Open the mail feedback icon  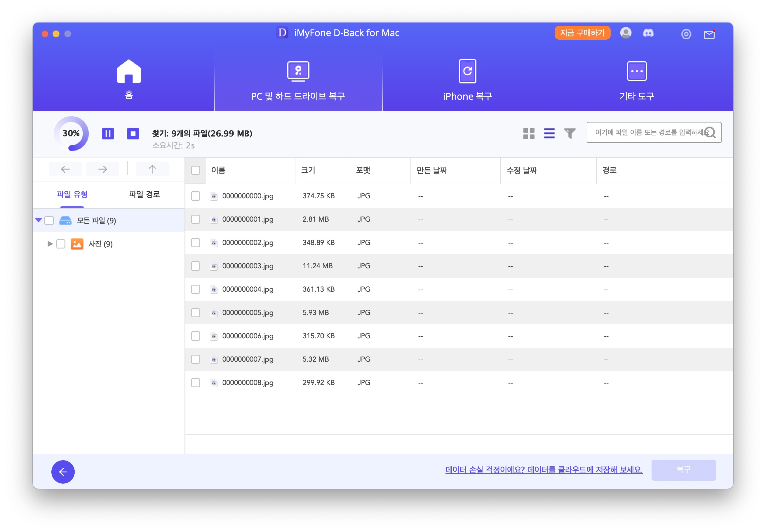pyautogui.click(x=709, y=34)
